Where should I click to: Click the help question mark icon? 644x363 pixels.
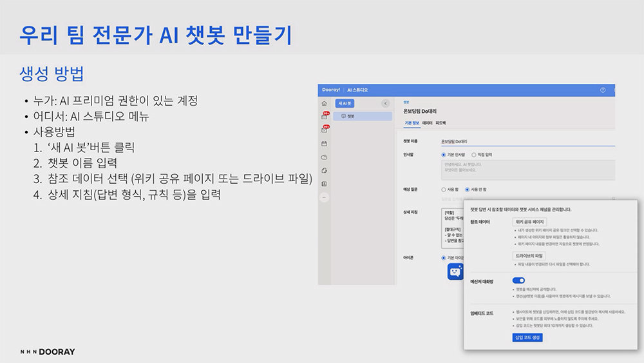coord(603,90)
